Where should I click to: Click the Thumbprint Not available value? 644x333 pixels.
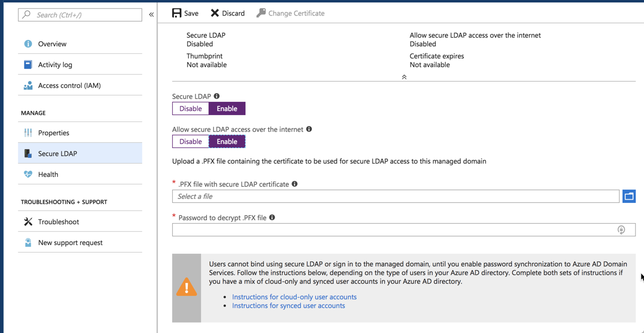tap(207, 65)
